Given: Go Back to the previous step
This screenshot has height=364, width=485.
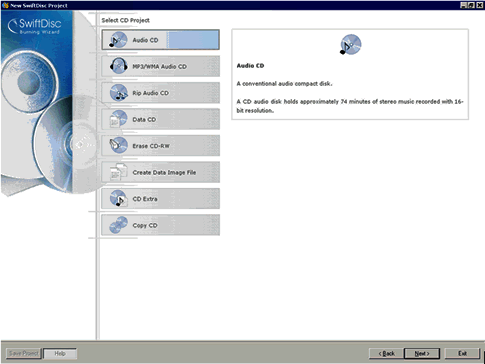Looking at the screenshot, I should [386, 353].
